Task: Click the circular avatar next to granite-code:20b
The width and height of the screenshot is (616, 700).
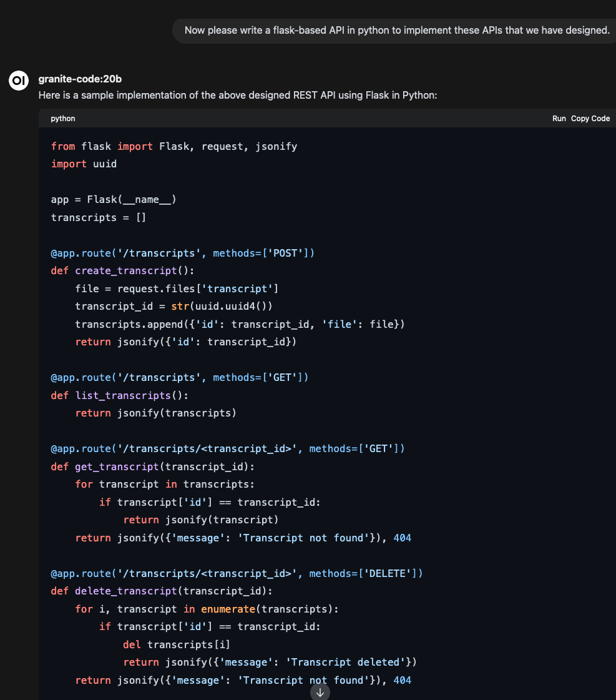Action: click(18, 80)
